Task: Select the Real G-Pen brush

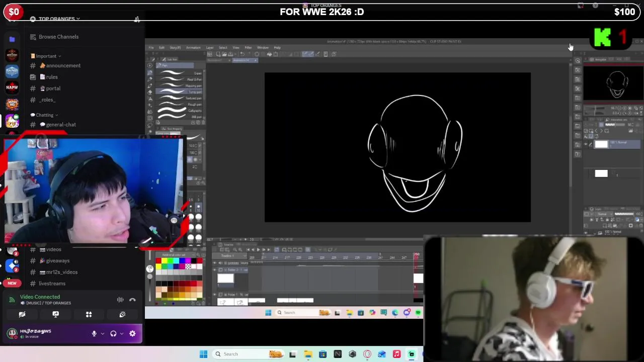Action: pos(179,79)
